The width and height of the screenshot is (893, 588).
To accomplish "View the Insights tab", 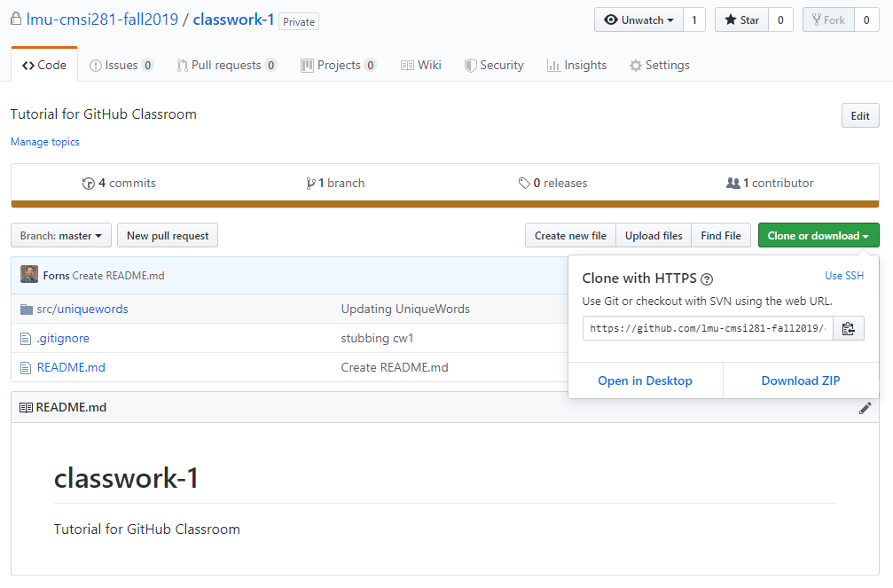I will (577, 65).
